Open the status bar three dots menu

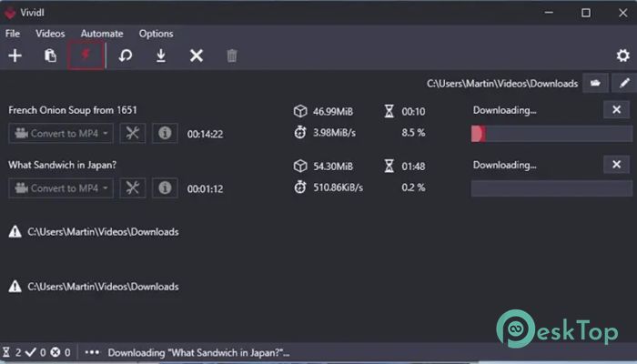click(92, 352)
